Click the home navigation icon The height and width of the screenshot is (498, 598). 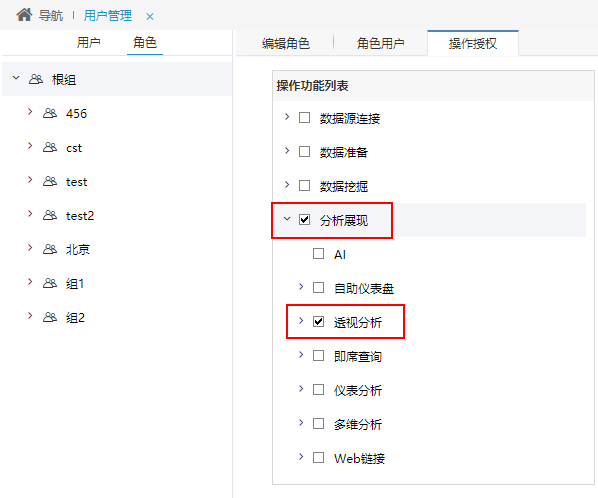tap(24, 15)
